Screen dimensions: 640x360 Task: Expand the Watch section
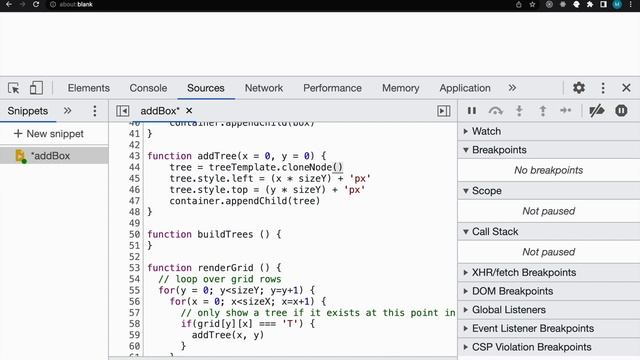click(x=549, y=131)
